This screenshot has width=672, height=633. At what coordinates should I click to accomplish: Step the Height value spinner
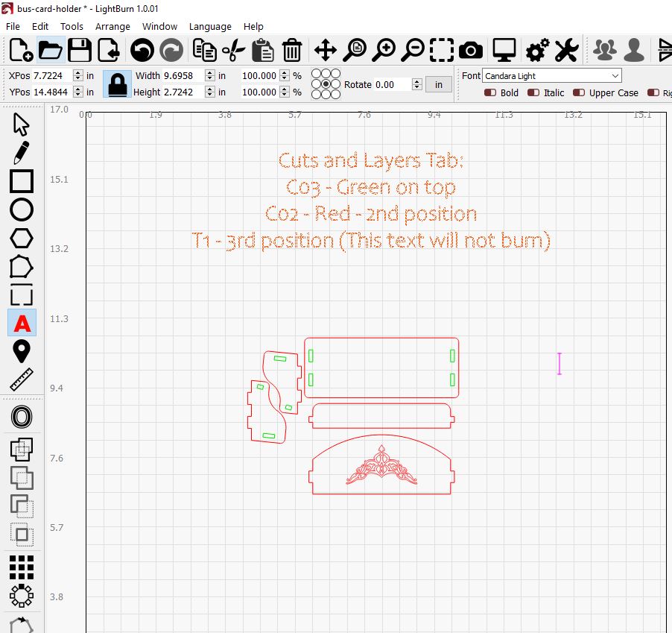click(x=209, y=92)
